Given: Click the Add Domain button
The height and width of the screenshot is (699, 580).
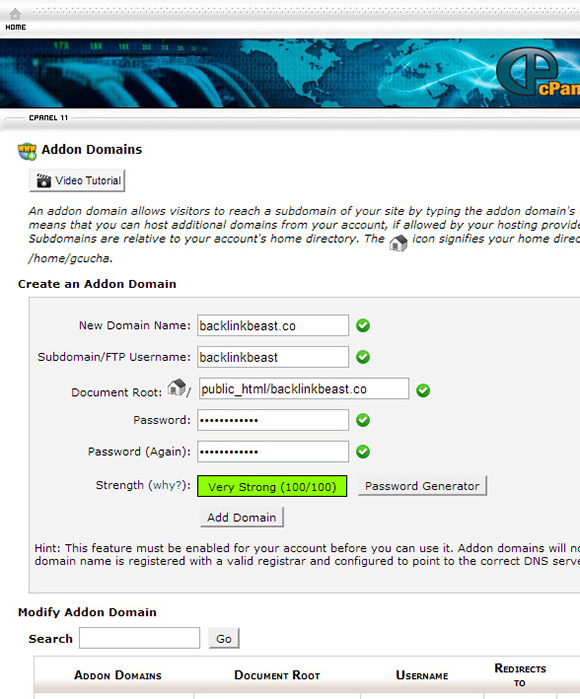Looking at the screenshot, I should (x=242, y=517).
